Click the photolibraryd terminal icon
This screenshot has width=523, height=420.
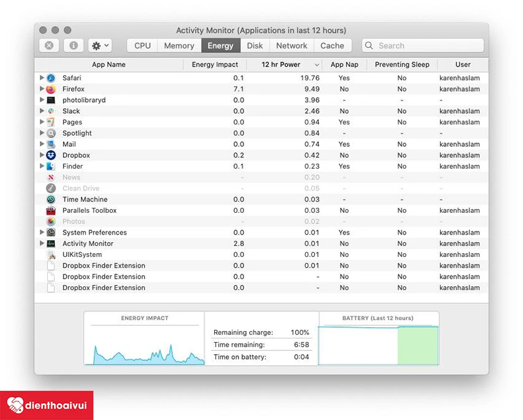click(x=50, y=100)
